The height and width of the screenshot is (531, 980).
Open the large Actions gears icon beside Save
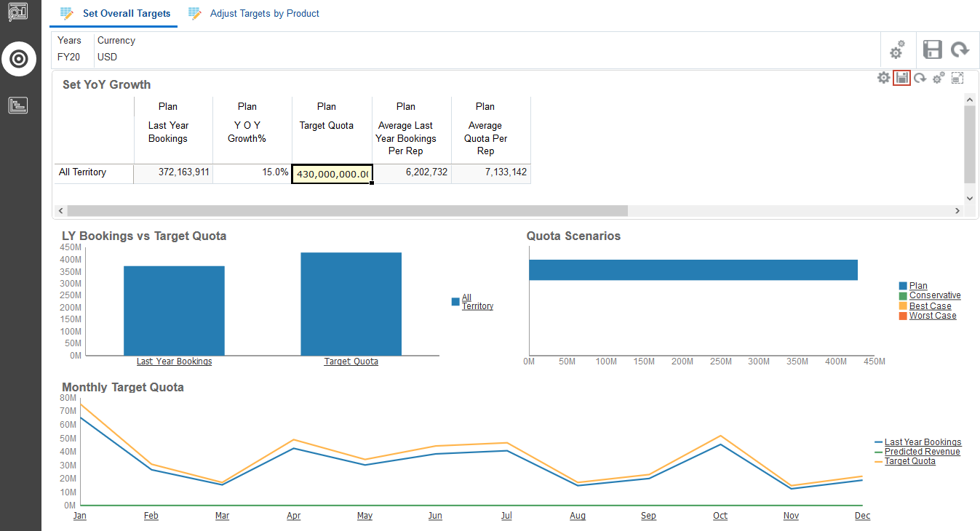click(x=897, y=50)
